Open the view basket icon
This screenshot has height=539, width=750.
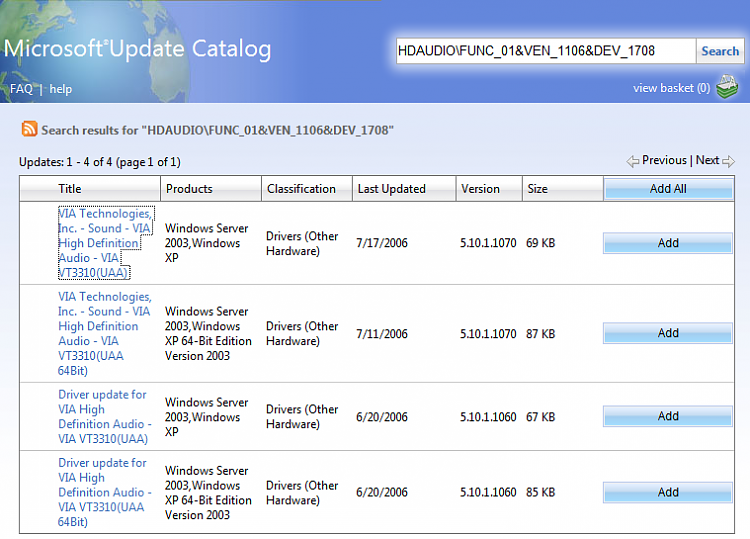pyautogui.click(x=727, y=87)
